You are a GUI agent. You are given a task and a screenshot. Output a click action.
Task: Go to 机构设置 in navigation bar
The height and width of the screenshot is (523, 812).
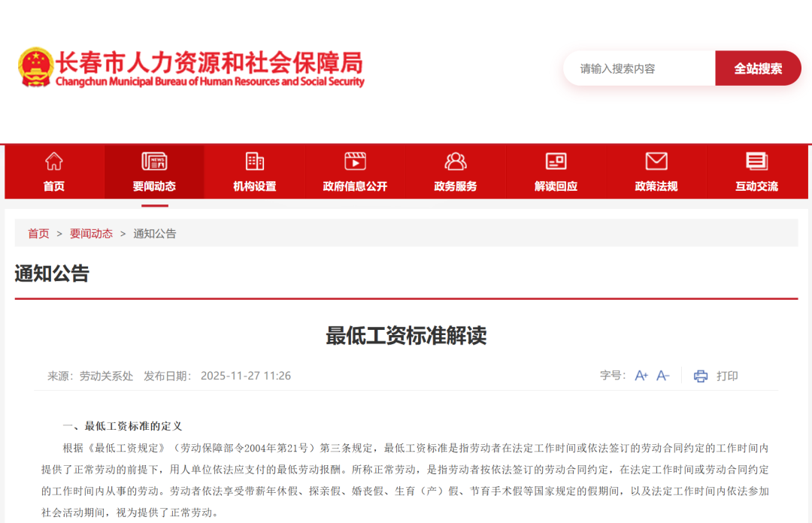click(x=255, y=172)
